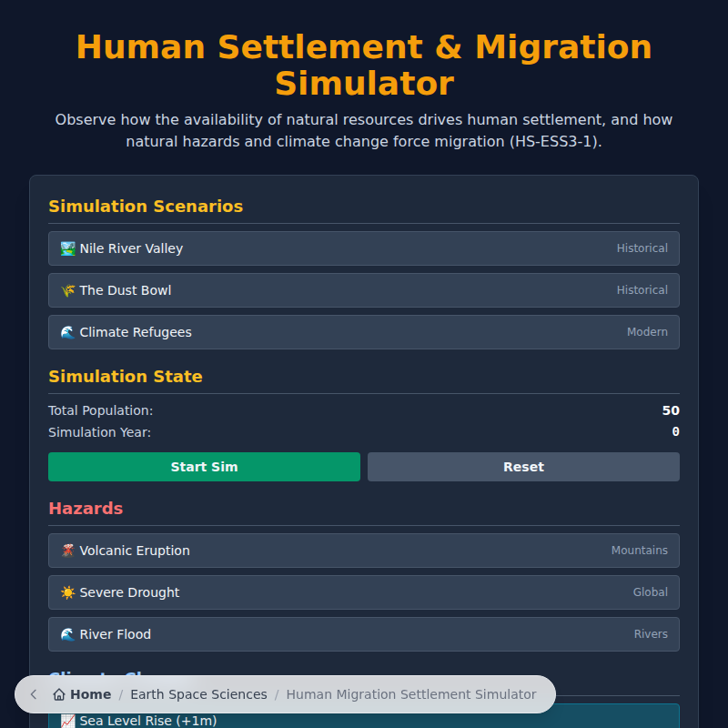Trigger the River Flood hazard
This screenshot has height=728, width=728.
click(364, 633)
